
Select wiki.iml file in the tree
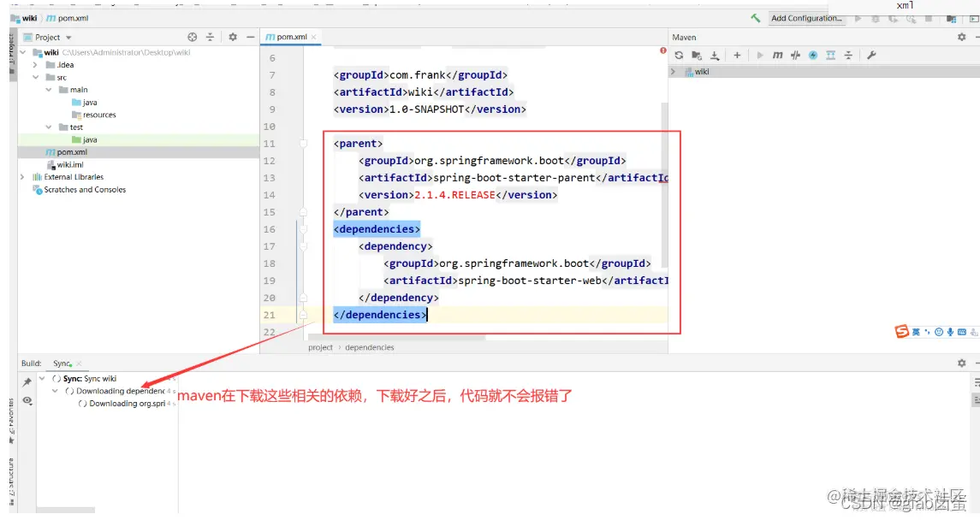65,165
